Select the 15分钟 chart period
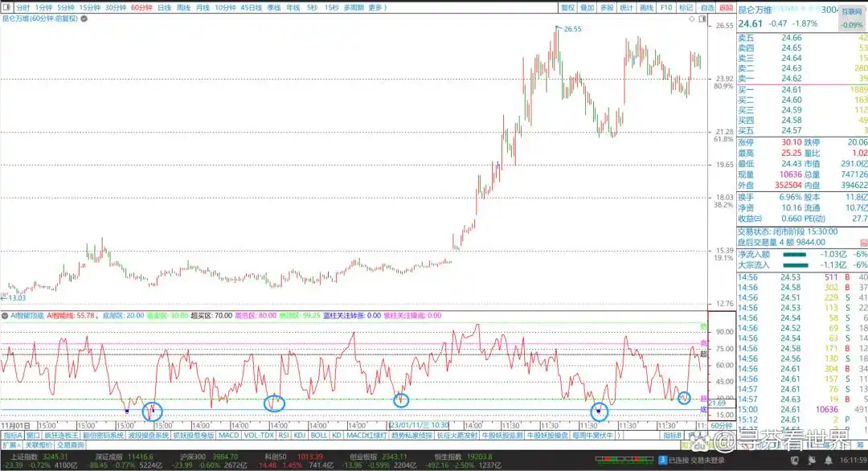Viewport: 868px width, 471px height. pos(89,7)
